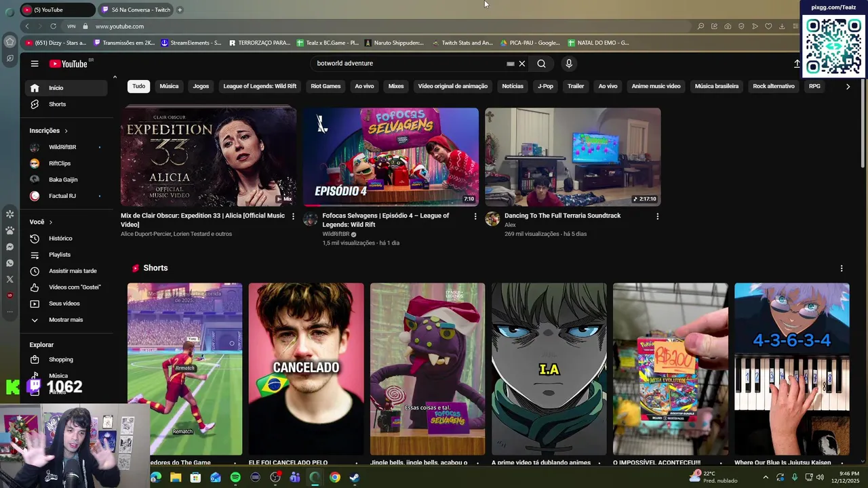Select the Riot Games filter chip

click(325, 87)
